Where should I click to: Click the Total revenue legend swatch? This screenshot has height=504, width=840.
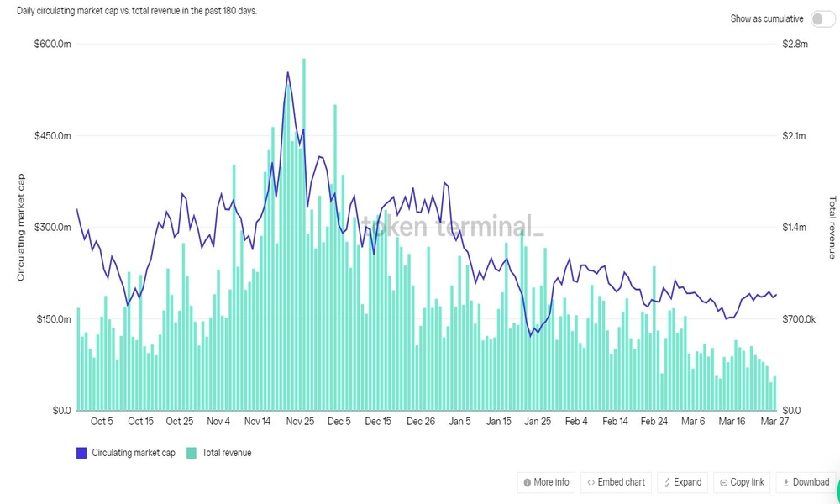192,453
